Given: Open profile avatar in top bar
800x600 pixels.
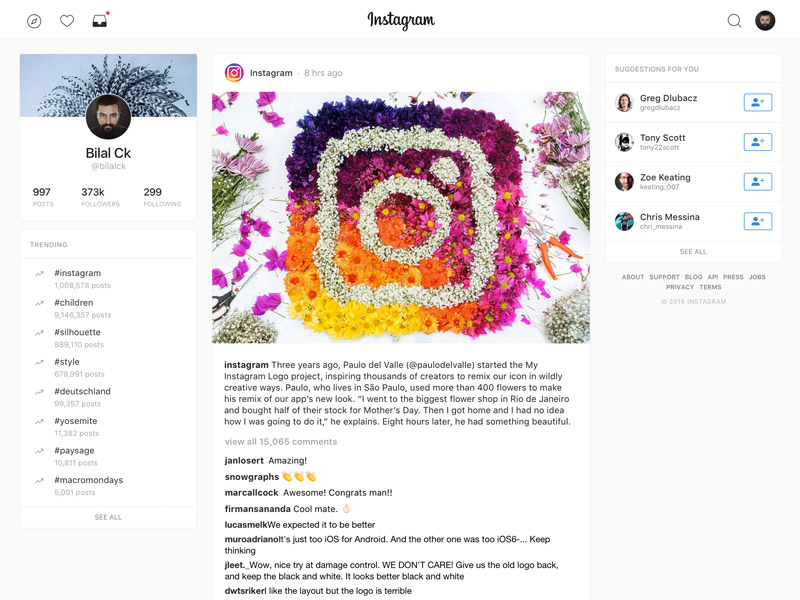Looking at the screenshot, I should coord(765,21).
